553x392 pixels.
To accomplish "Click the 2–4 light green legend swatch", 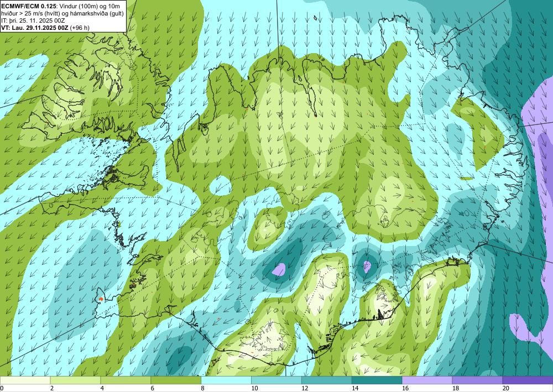I will (75, 380).
